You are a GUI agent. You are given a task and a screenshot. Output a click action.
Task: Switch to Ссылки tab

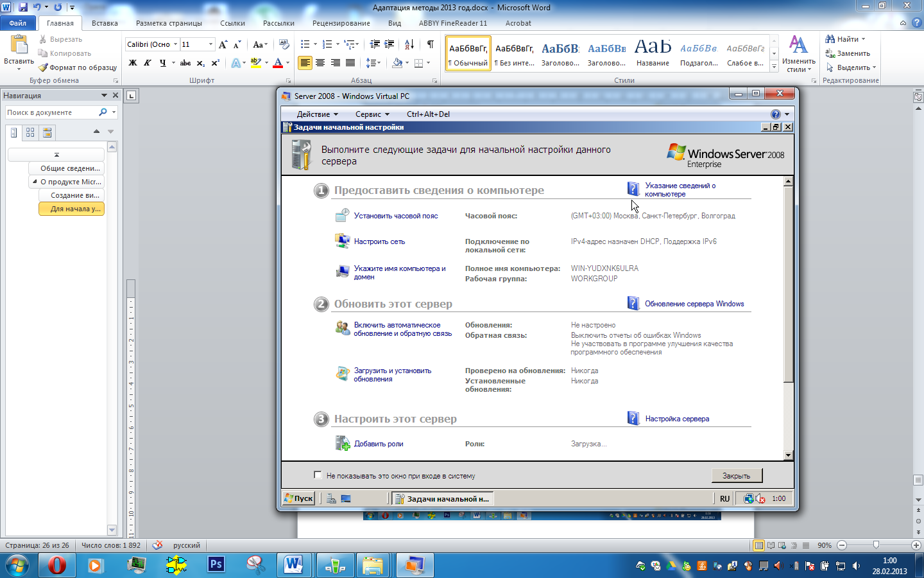tap(232, 23)
